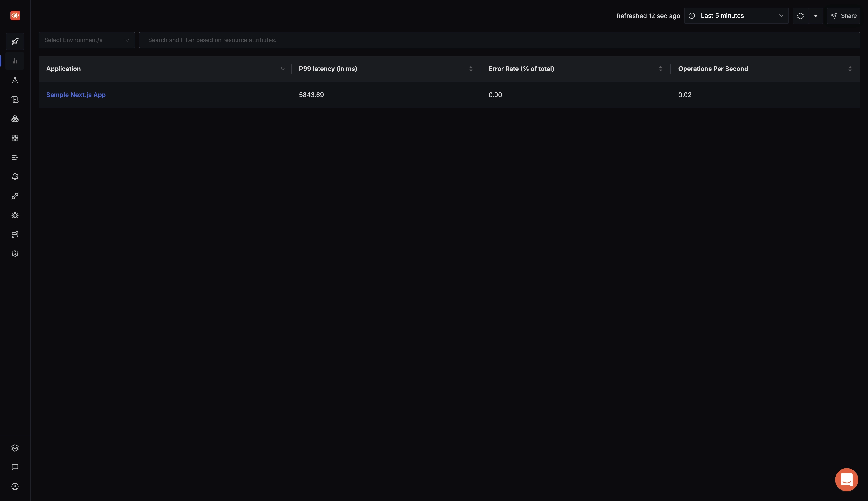Image resolution: width=868 pixels, height=501 pixels.
Task: Click the layers icon in bottom sidebar
Action: (x=15, y=448)
